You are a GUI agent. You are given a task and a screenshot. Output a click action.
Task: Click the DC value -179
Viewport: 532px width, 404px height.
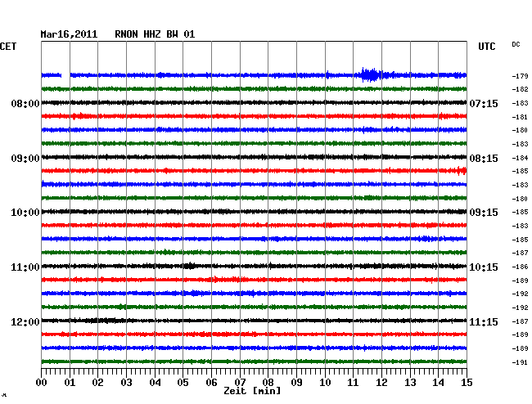click(520, 76)
